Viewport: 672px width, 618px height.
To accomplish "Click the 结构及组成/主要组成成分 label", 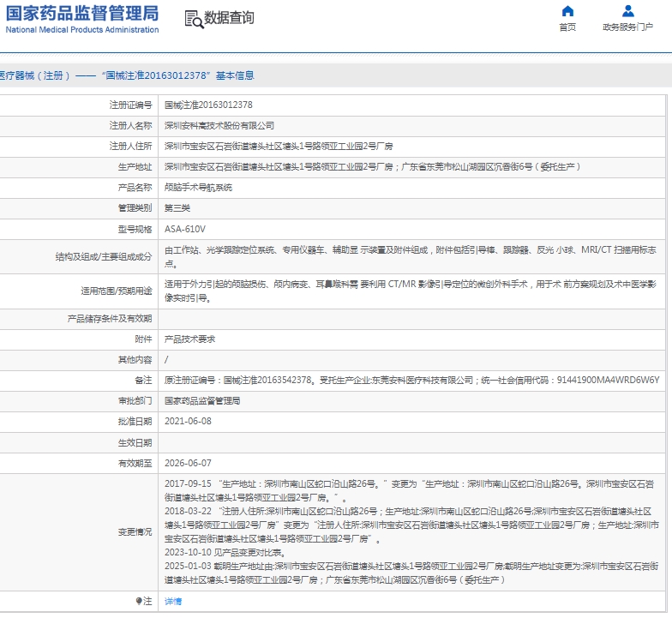I will pos(104,257).
